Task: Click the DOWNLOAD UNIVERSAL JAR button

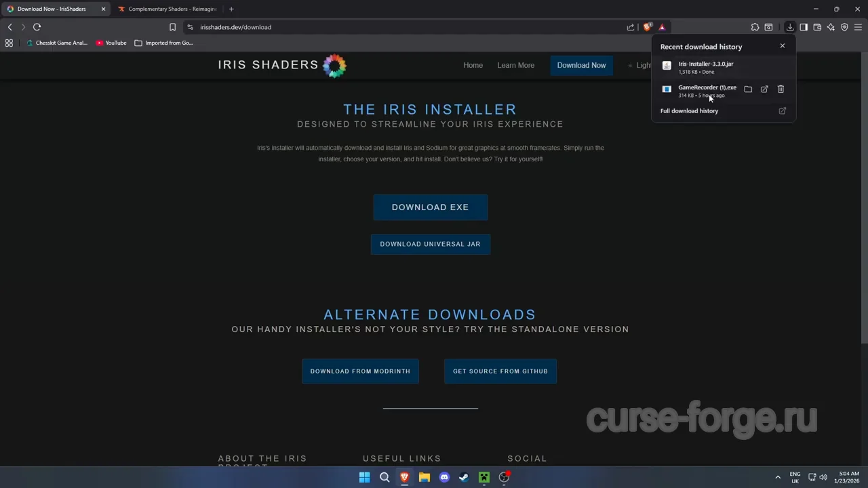Action: (x=430, y=244)
